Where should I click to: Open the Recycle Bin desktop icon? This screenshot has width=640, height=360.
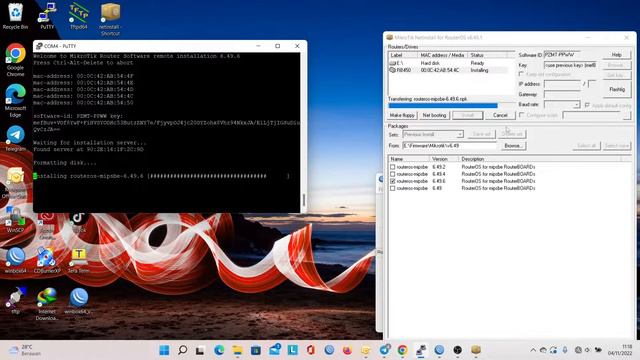[15, 16]
